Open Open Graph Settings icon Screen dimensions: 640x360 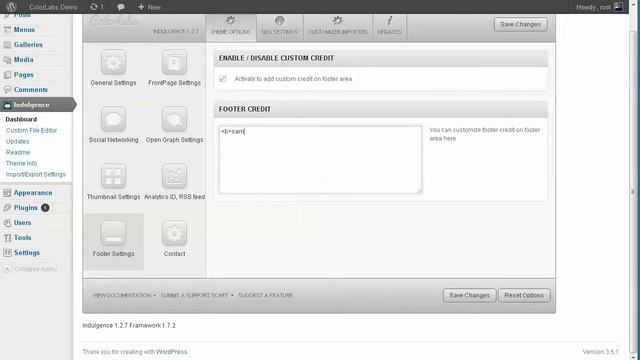pyautogui.click(x=174, y=119)
